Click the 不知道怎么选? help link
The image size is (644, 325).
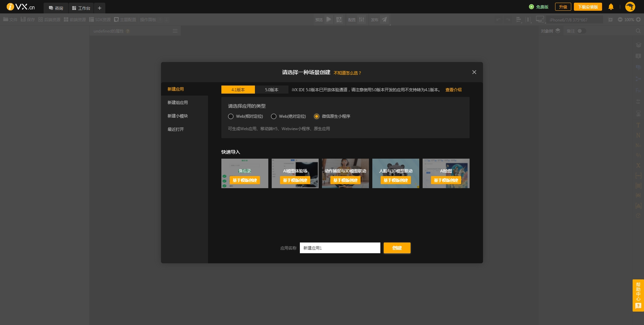tap(347, 73)
